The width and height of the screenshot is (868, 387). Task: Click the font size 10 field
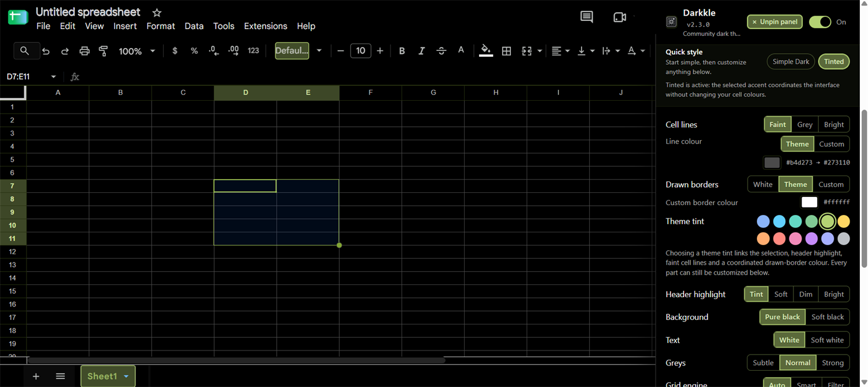[361, 51]
